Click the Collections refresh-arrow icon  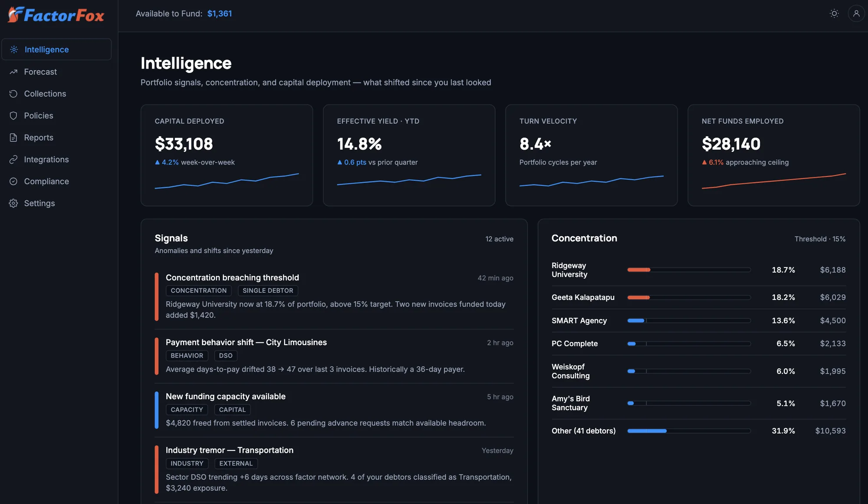pos(13,94)
